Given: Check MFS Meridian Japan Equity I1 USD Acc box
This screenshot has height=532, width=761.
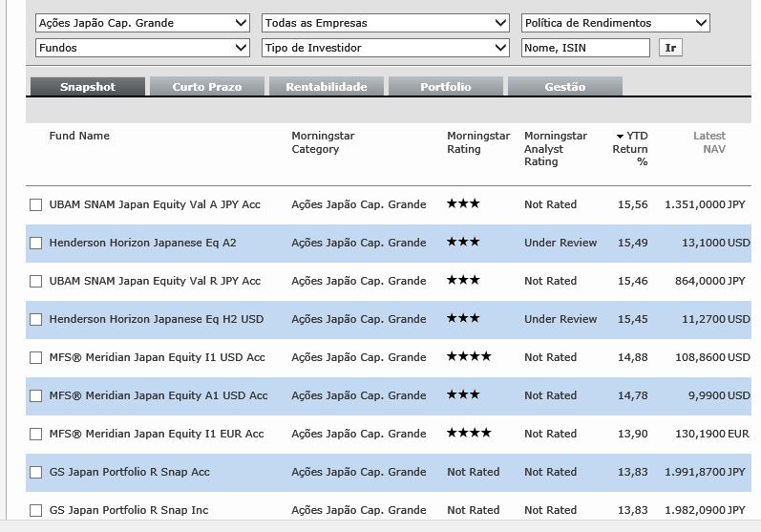Looking at the screenshot, I should click(35, 358).
